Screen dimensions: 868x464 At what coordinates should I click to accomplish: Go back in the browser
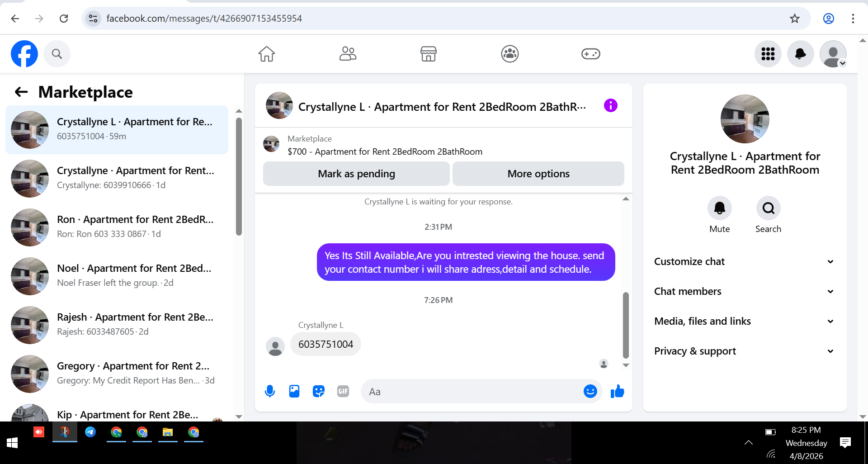click(15, 18)
